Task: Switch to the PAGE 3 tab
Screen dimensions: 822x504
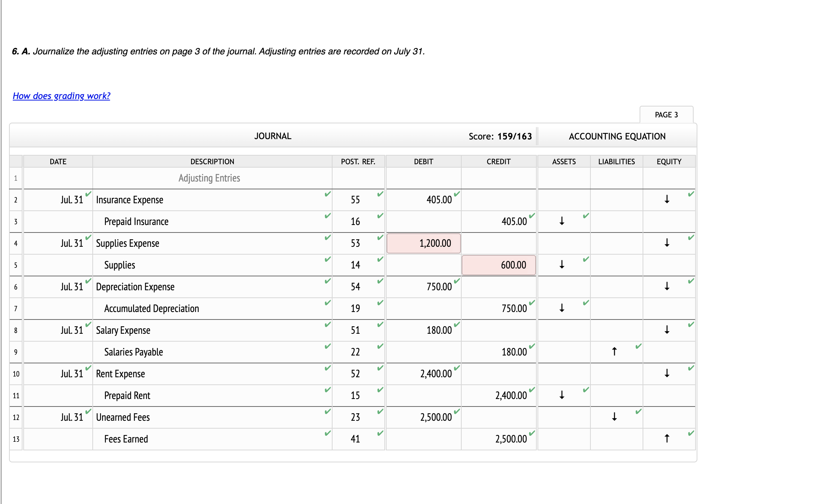Action: pos(666,115)
